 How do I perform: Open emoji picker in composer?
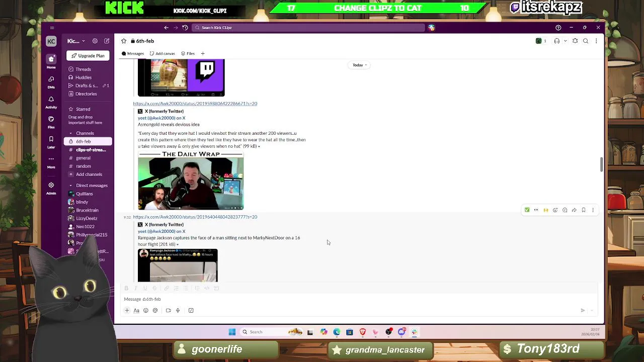click(146, 310)
